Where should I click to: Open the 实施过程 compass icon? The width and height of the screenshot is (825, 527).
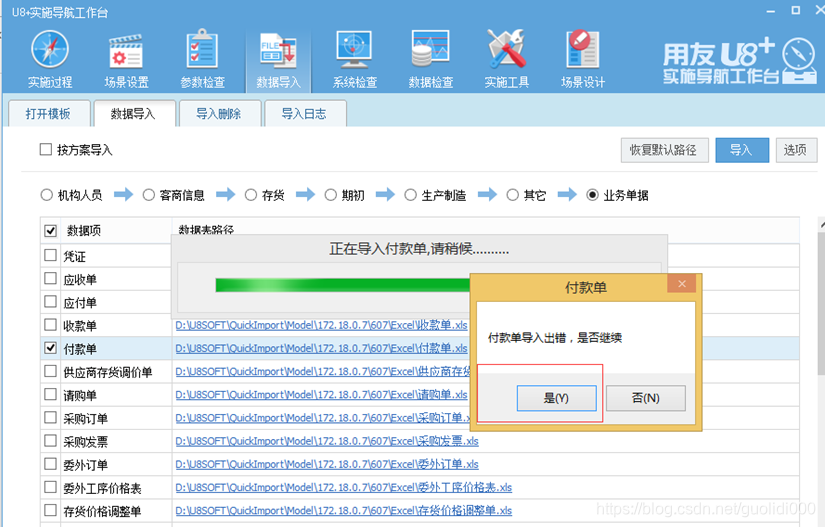[x=50, y=50]
